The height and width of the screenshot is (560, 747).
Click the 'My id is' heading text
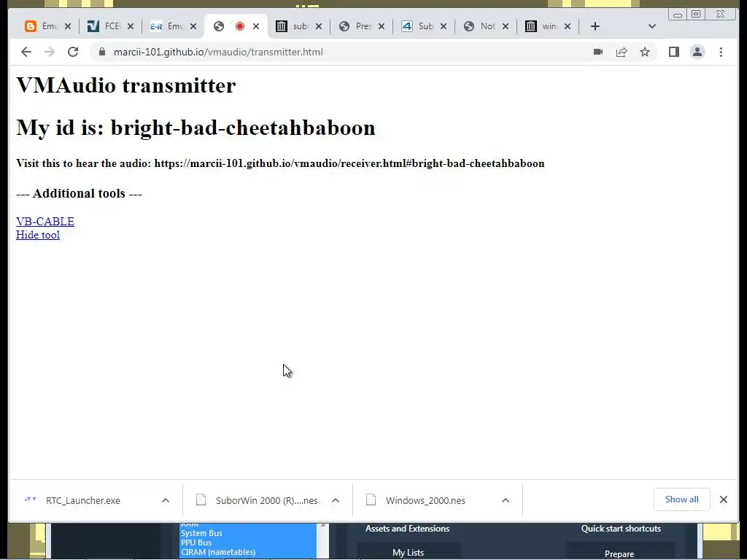[196, 128]
